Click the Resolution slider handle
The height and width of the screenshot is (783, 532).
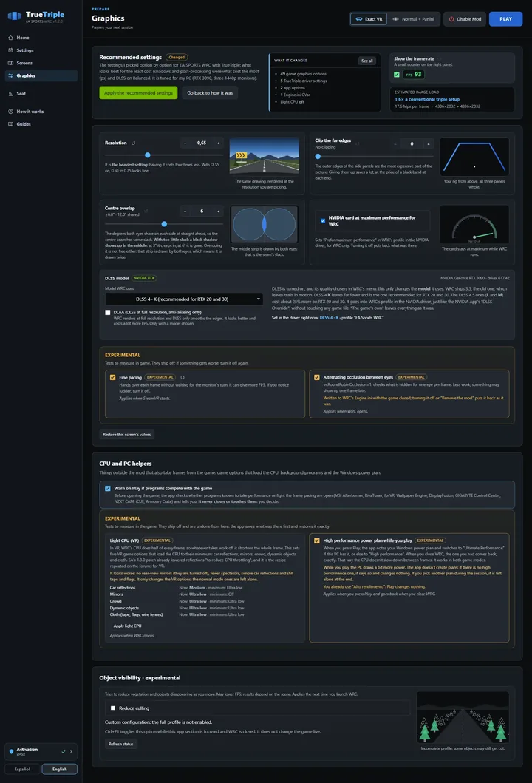click(x=147, y=155)
